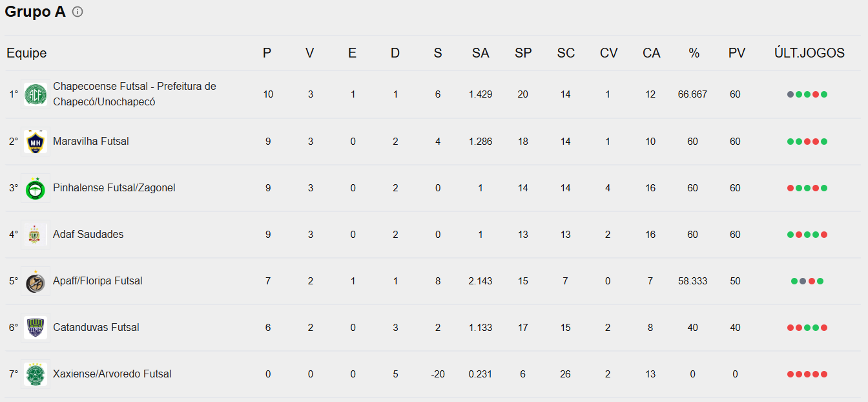Click the Pinhalense Futsal green crest

[36, 188]
